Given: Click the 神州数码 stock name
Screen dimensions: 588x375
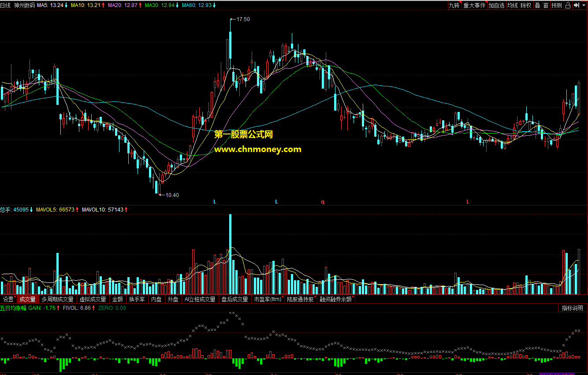Looking at the screenshot, I should click(x=24, y=5).
